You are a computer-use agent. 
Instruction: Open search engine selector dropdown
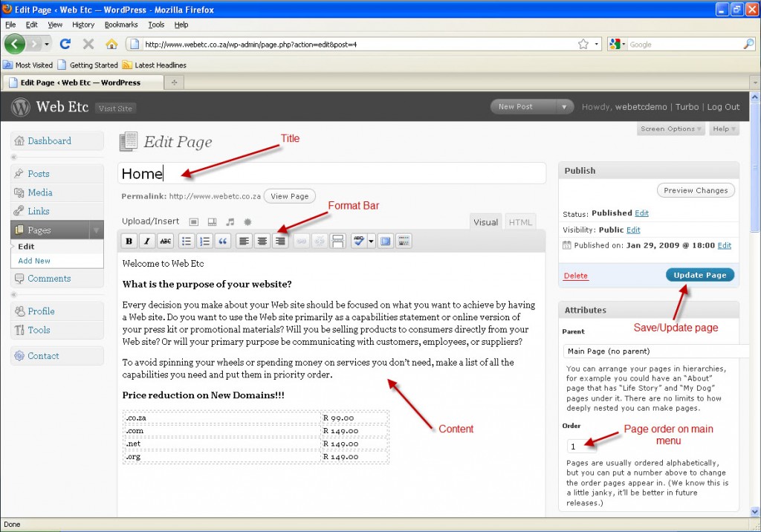618,44
